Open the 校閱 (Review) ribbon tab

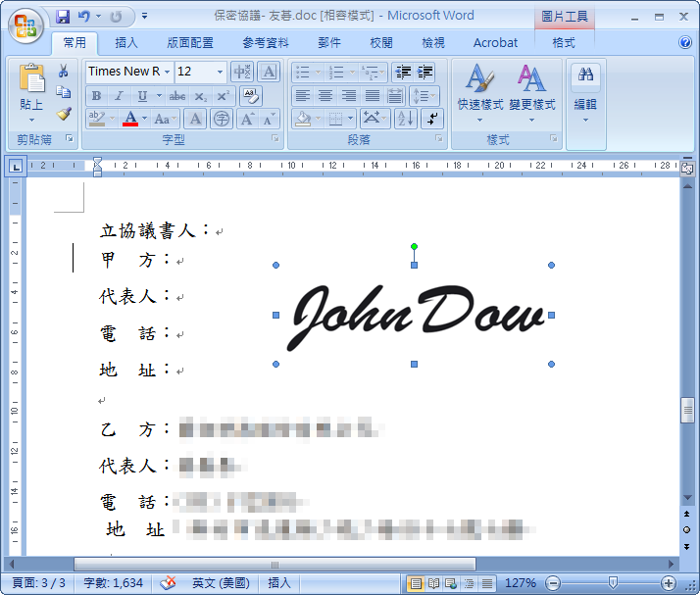(x=381, y=42)
